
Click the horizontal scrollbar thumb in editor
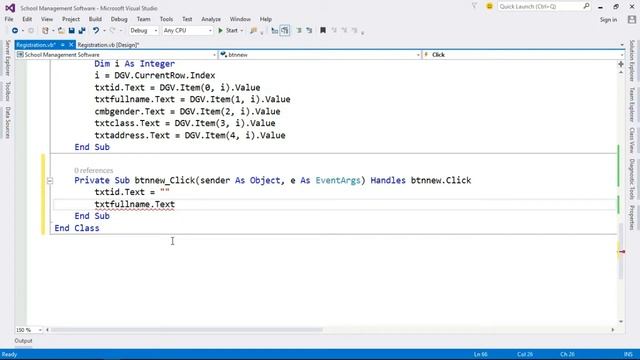pos(187,330)
